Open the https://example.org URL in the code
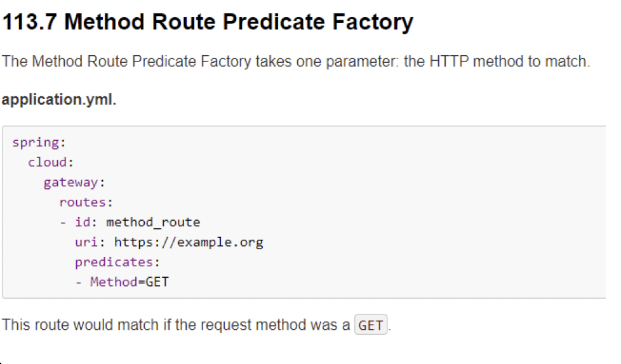 (189, 242)
